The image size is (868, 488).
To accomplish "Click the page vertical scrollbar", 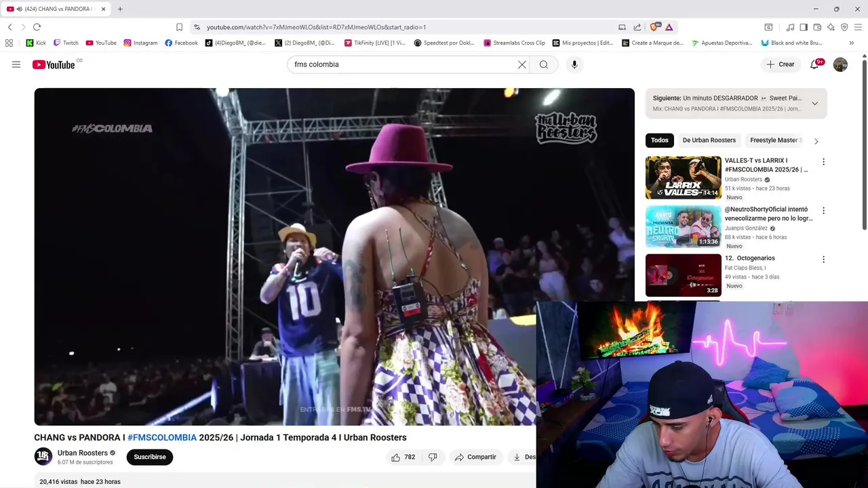I will [x=865, y=146].
